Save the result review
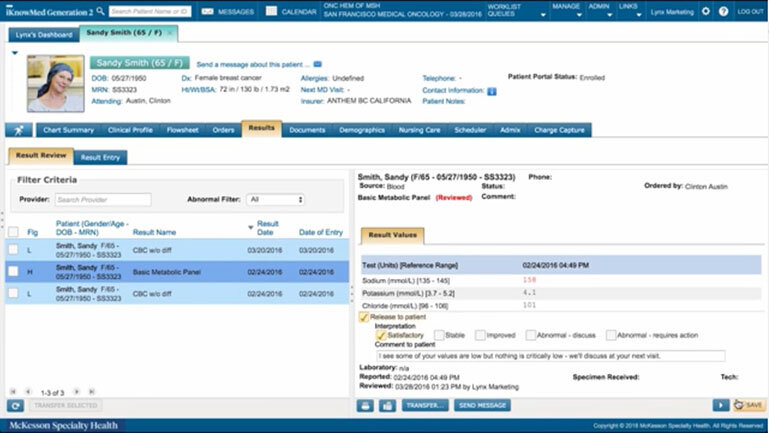 pos(750,405)
